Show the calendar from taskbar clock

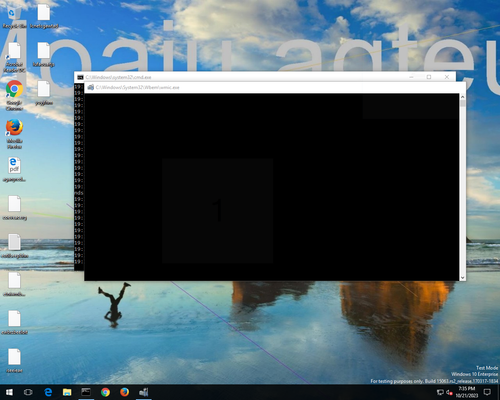click(x=466, y=392)
